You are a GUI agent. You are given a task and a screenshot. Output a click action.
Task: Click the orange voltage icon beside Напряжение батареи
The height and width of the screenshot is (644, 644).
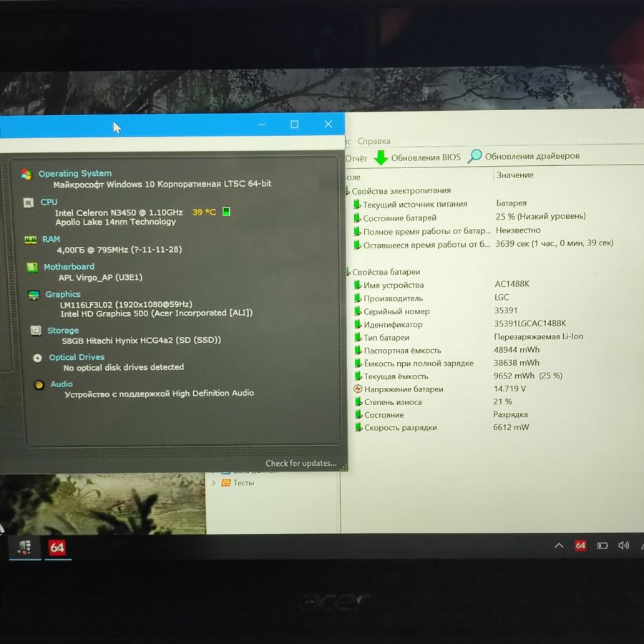click(358, 389)
